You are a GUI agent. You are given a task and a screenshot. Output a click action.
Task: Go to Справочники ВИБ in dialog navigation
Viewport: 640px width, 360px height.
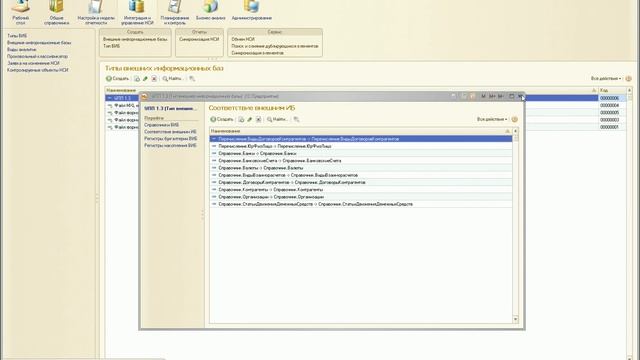pos(162,125)
